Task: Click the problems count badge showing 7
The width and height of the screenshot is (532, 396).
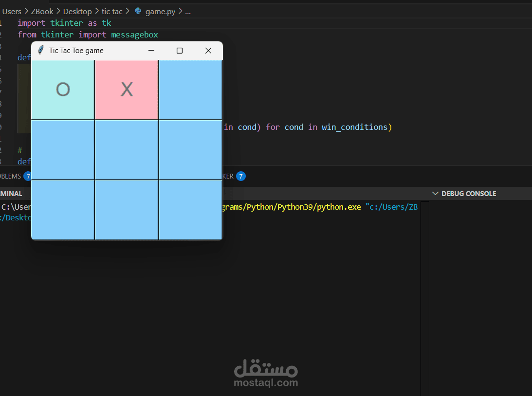Action: 27,176
